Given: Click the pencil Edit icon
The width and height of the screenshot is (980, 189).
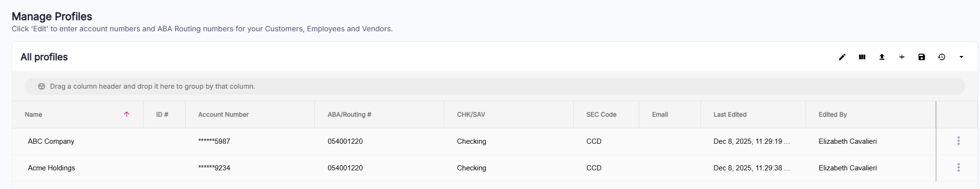Looking at the screenshot, I should pyautogui.click(x=842, y=57).
